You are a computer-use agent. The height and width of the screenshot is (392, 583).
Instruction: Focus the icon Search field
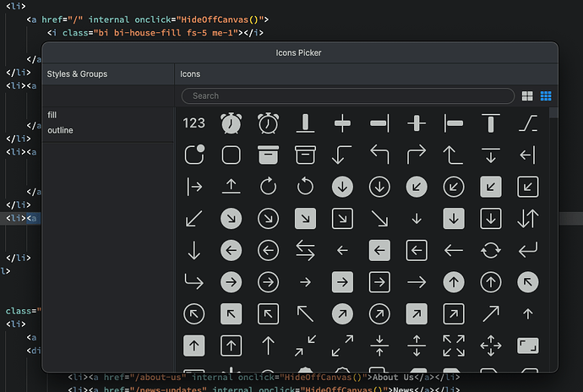[348, 96]
